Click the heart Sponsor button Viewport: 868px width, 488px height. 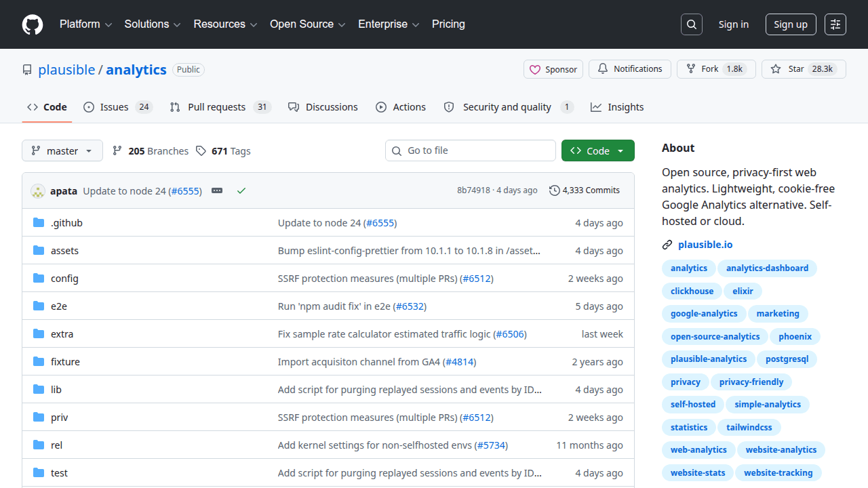tap(553, 69)
